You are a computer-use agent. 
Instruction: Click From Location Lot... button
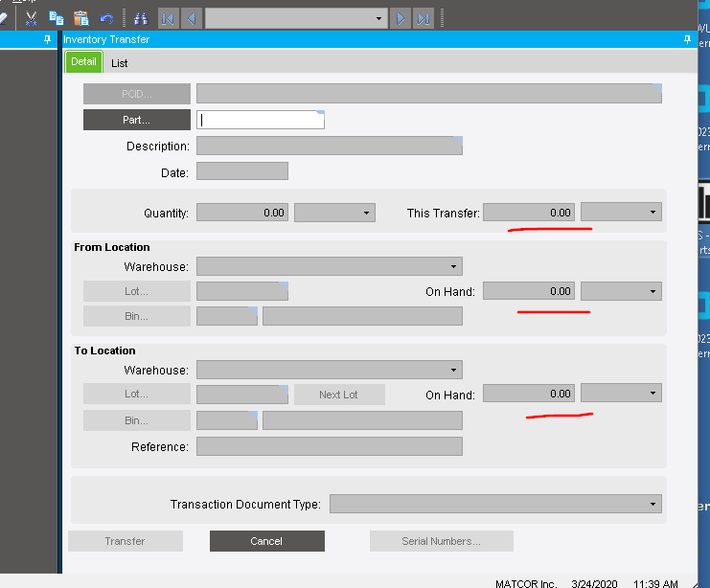pos(137,291)
